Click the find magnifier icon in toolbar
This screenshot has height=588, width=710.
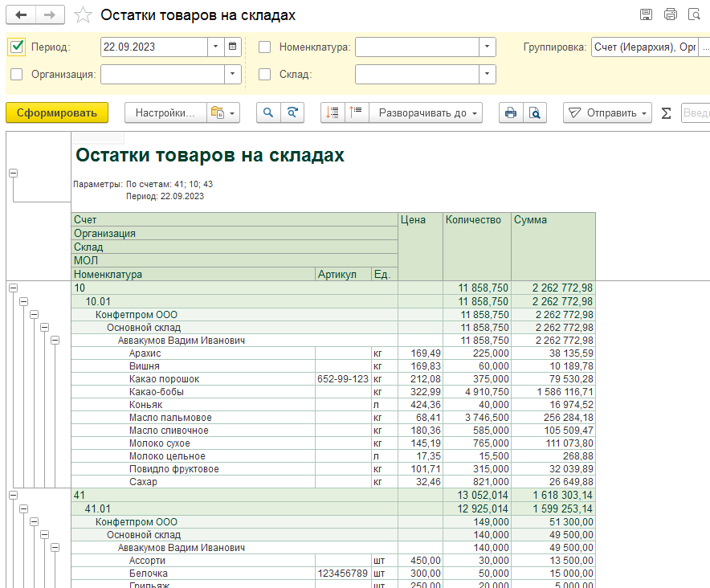pos(268,112)
